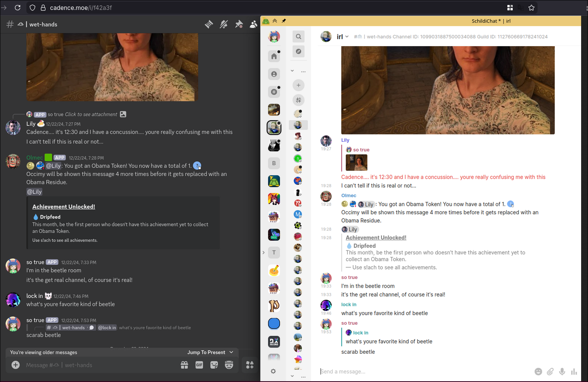Open explore rooms compass icon

pyautogui.click(x=298, y=51)
